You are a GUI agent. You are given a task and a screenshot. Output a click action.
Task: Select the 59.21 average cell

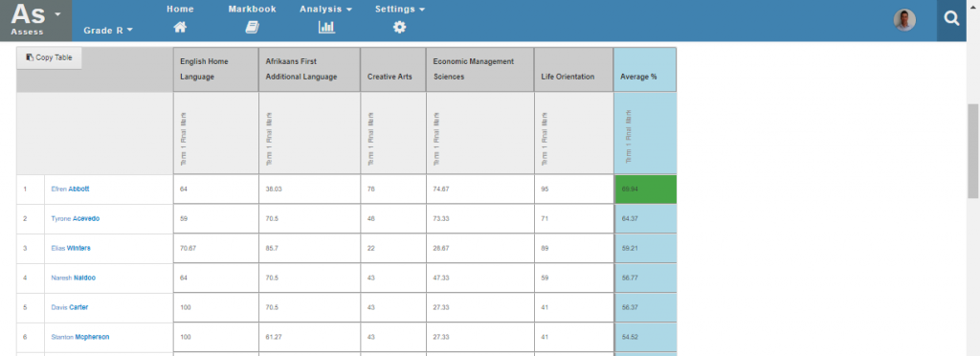646,248
